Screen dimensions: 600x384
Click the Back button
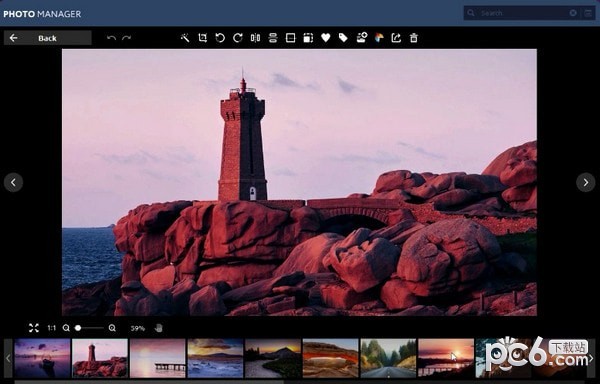pyautogui.click(x=47, y=38)
